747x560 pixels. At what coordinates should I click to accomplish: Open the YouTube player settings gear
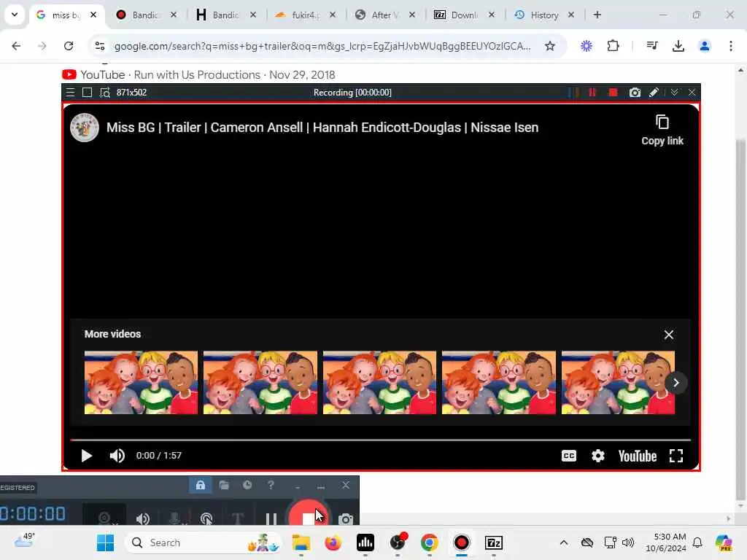coord(598,456)
